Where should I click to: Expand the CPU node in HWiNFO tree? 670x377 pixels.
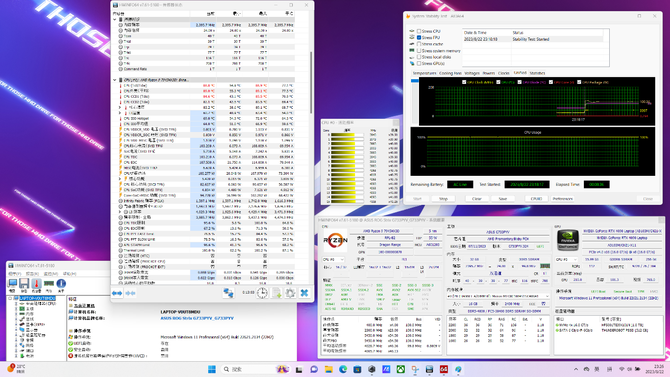click(x=16, y=303)
